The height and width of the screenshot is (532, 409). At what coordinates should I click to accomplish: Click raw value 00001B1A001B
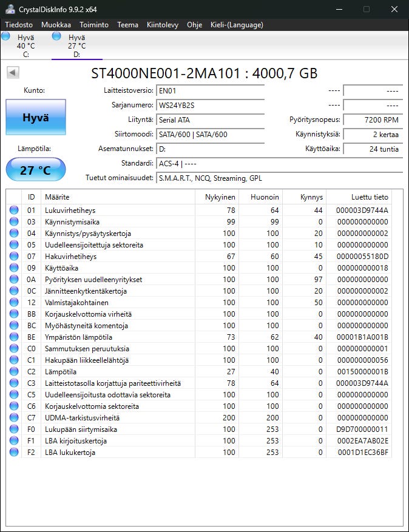(362, 337)
